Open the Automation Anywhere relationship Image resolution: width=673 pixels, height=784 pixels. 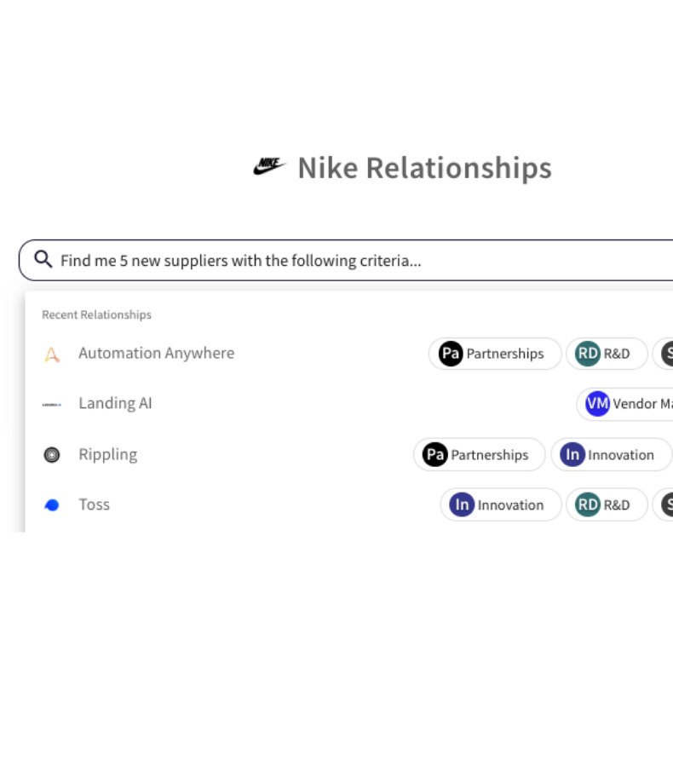click(x=156, y=353)
